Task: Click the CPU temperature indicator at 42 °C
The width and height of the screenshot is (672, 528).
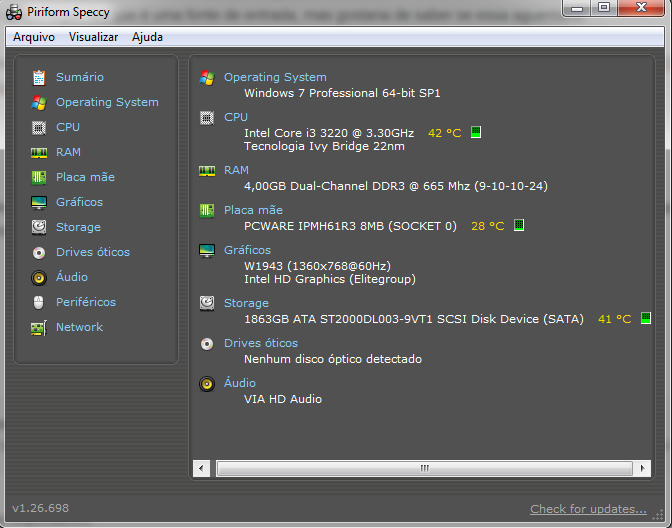Action: coord(445,133)
